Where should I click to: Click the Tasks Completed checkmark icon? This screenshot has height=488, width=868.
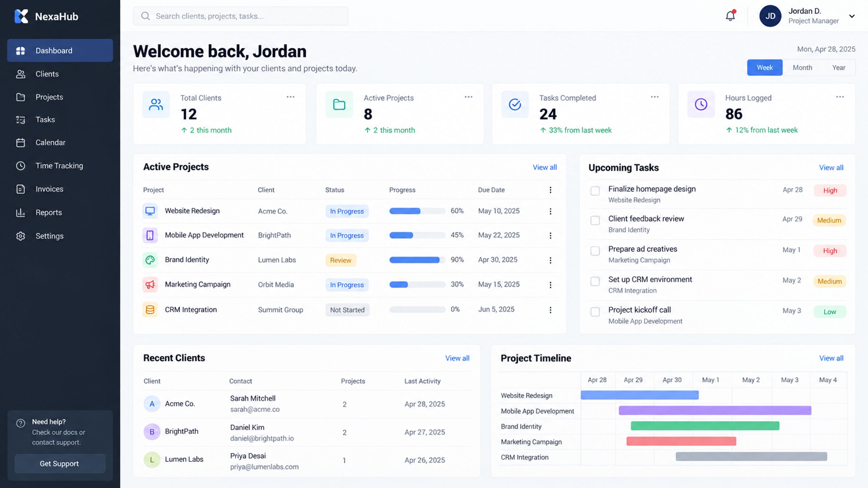515,104
